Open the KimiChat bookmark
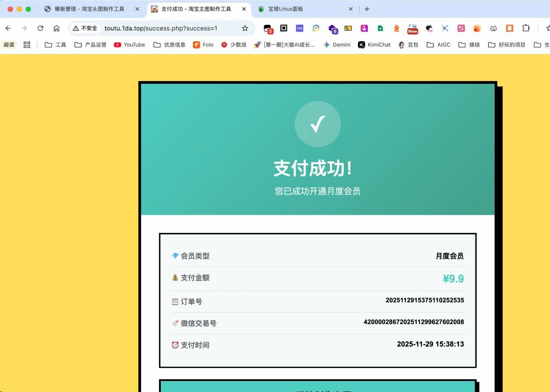550x392 pixels. click(374, 45)
